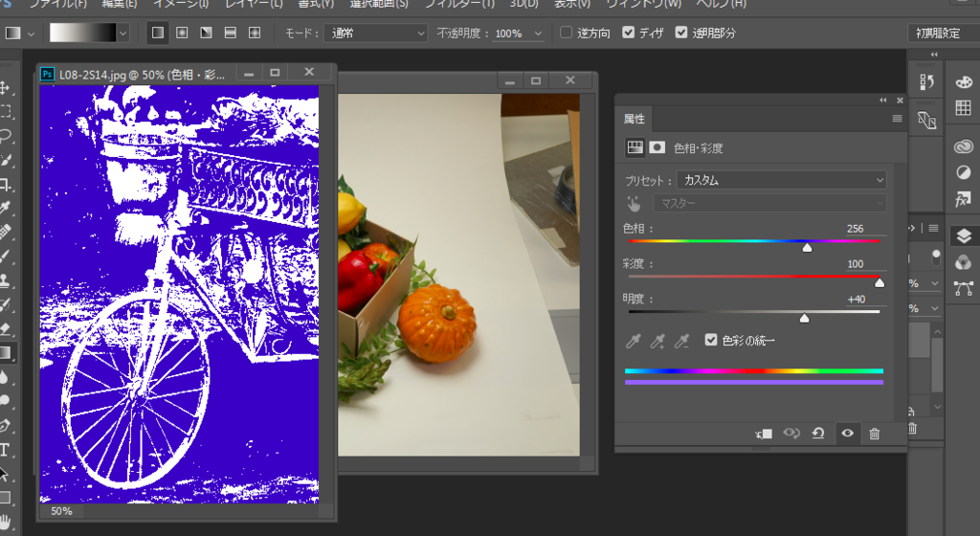Open the Color panel palette icon

point(964,81)
